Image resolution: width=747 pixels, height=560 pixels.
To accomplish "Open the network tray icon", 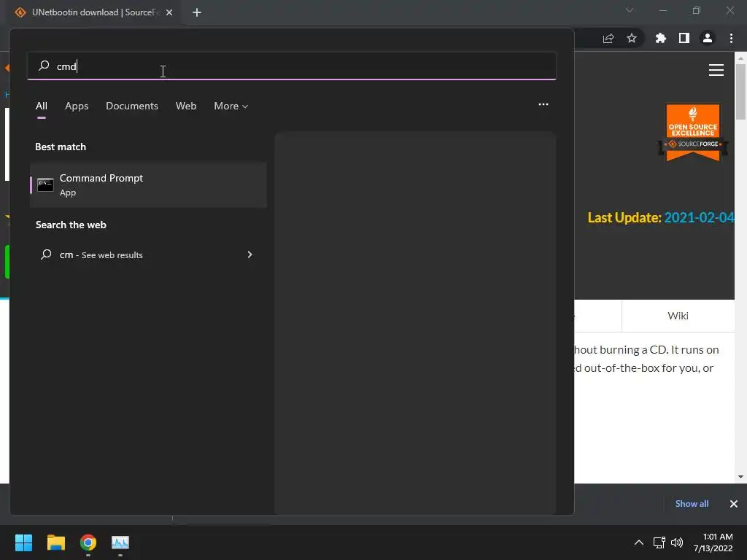I will pos(659,542).
